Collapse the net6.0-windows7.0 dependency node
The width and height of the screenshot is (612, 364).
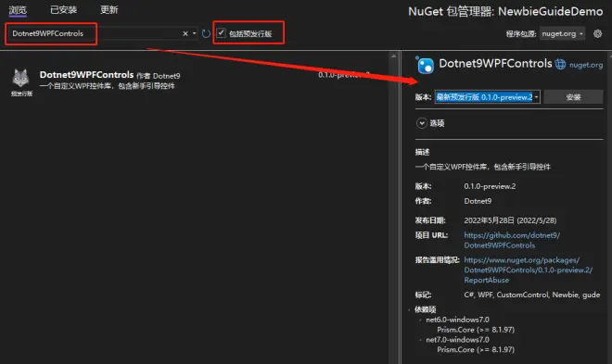pos(420,320)
